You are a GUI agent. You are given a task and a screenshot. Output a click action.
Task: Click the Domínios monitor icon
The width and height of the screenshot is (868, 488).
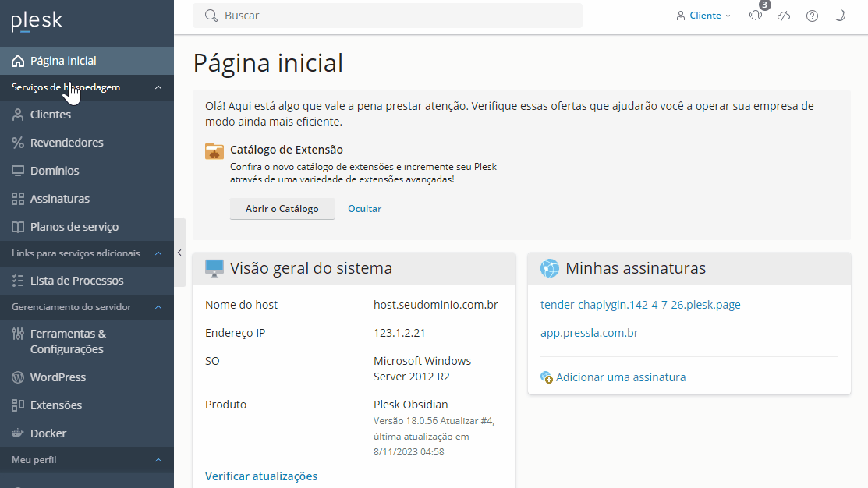pyautogui.click(x=18, y=171)
